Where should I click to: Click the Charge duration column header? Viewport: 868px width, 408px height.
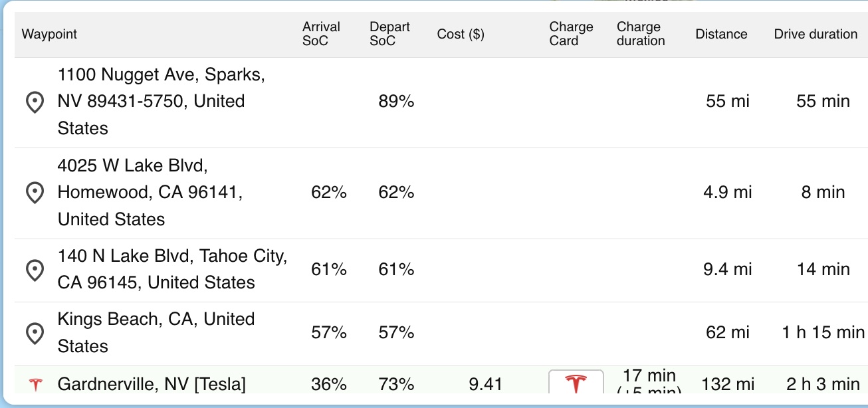point(641,34)
